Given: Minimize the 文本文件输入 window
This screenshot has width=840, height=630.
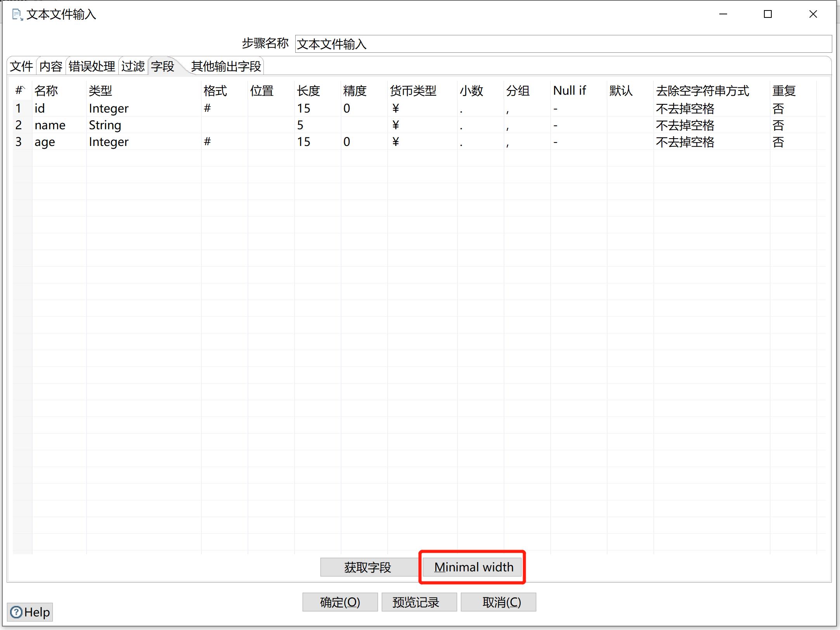Looking at the screenshot, I should [x=723, y=14].
